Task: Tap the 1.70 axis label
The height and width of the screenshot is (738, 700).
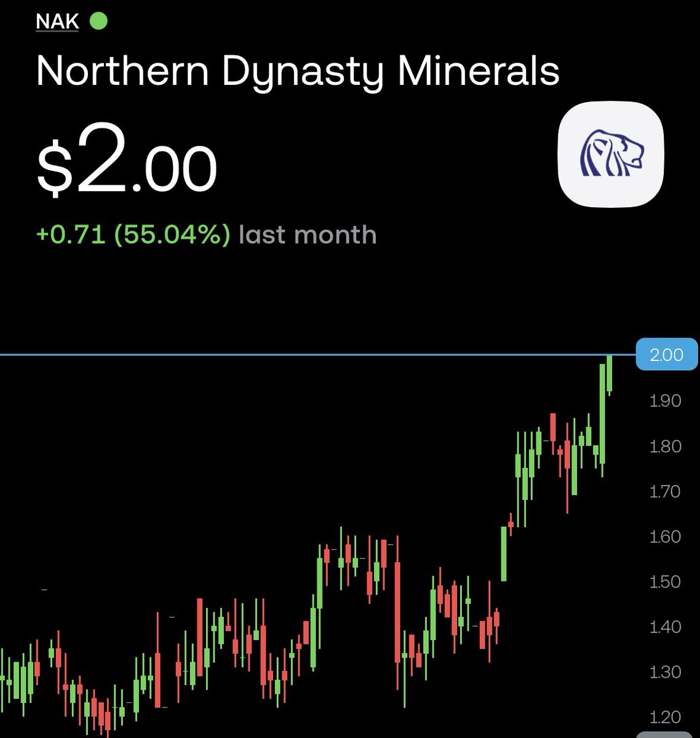Action: pos(666,491)
